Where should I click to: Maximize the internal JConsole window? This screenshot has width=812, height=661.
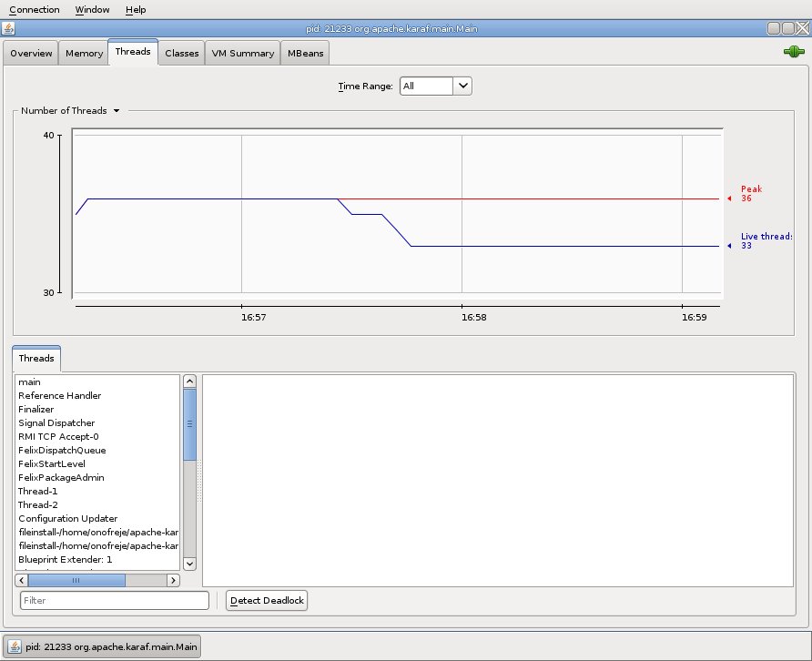(x=787, y=28)
